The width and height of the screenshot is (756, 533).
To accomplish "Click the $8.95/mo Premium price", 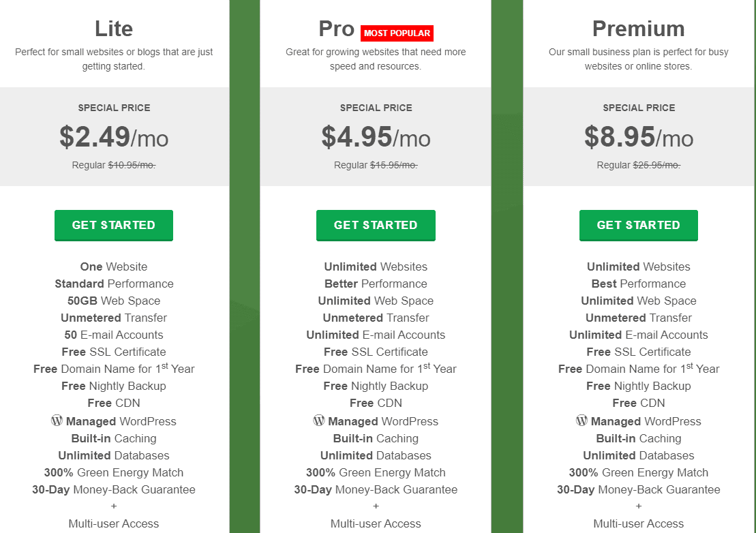I will 638,137.
